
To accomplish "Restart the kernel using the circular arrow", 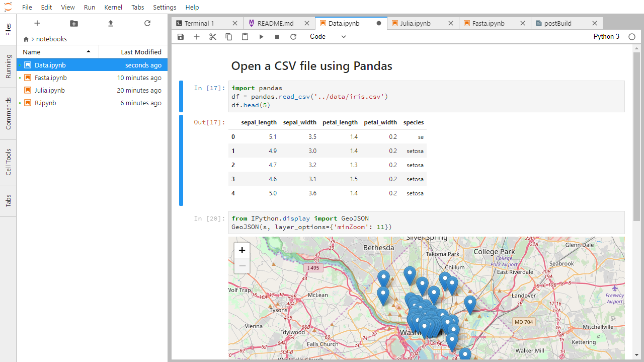I will pyautogui.click(x=293, y=36).
